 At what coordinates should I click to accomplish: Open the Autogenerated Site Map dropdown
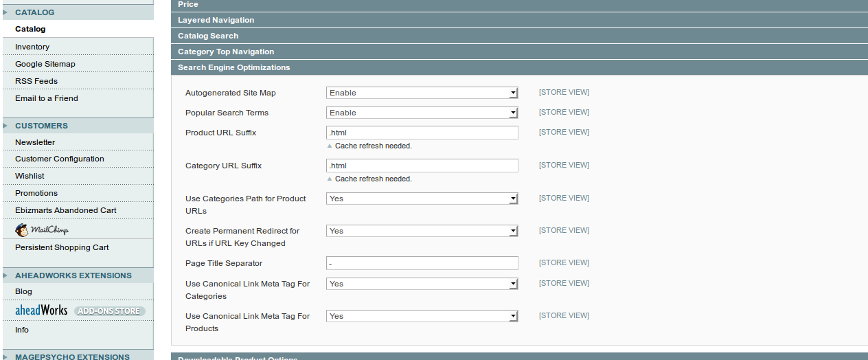[x=422, y=93]
